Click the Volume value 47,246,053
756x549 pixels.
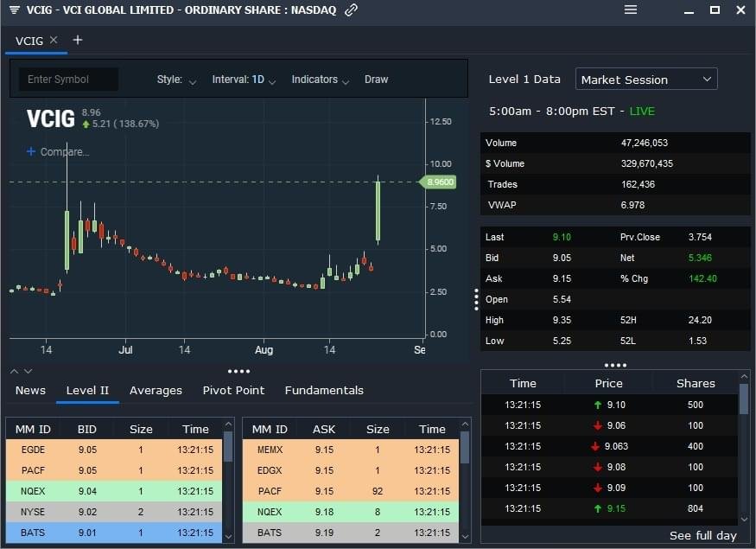[x=645, y=143]
